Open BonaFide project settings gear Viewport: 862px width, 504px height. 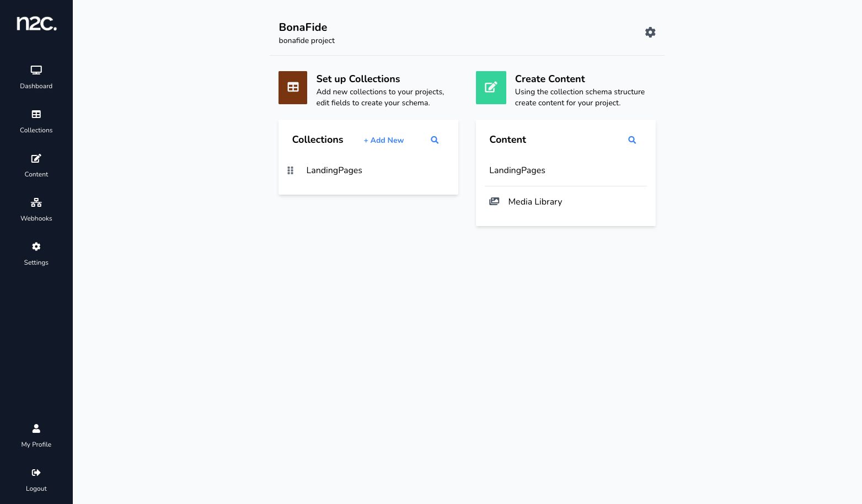click(x=650, y=33)
